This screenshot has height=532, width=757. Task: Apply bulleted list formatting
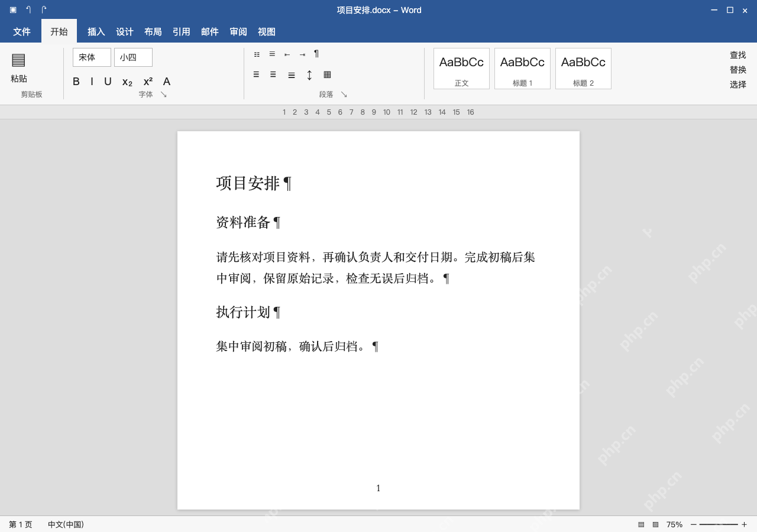point(257,54)
